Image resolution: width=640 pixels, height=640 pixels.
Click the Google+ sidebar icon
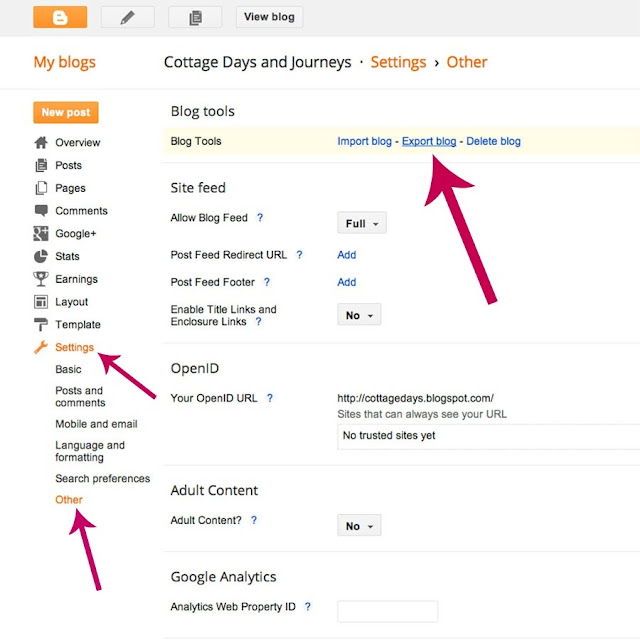(x=41, y=233)
